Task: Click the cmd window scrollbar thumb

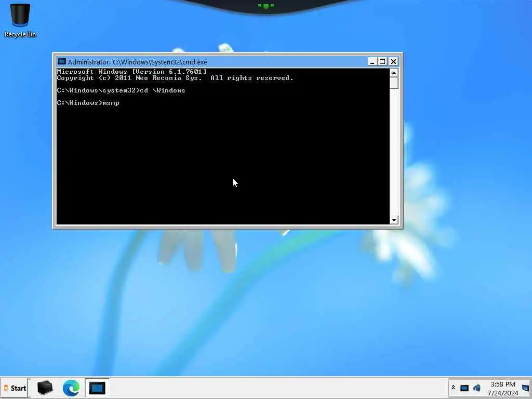Action: tap(394, 83)
